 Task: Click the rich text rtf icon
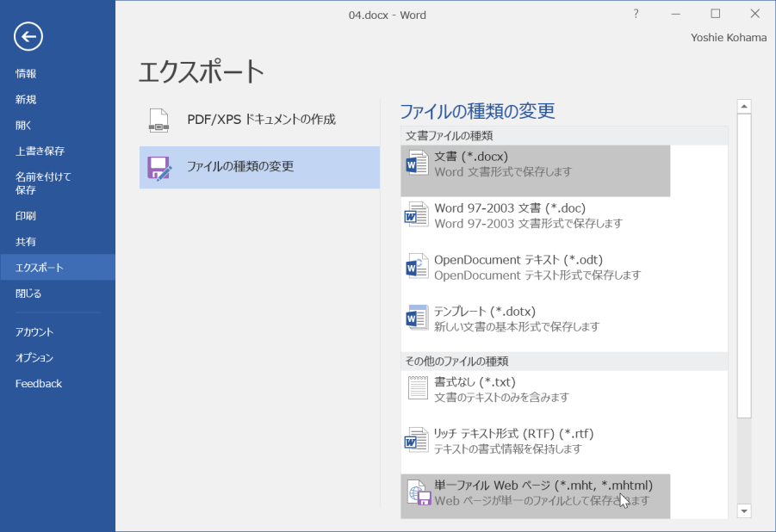417,440
